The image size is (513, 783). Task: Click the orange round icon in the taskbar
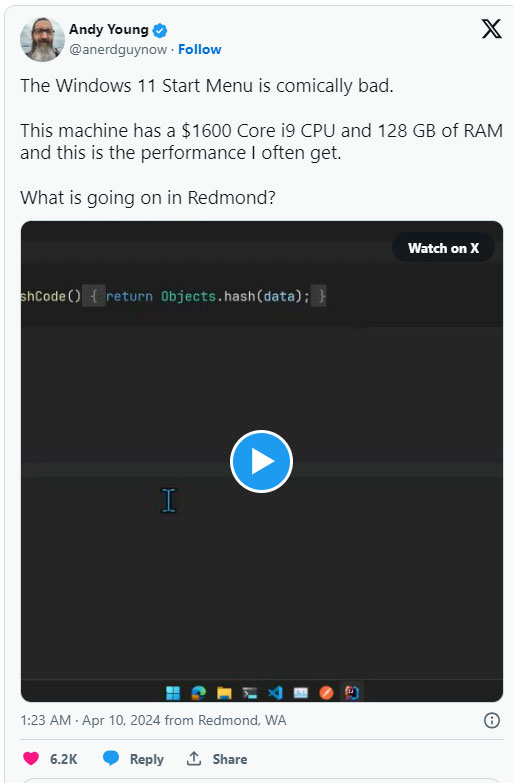[x=326, y=693]
